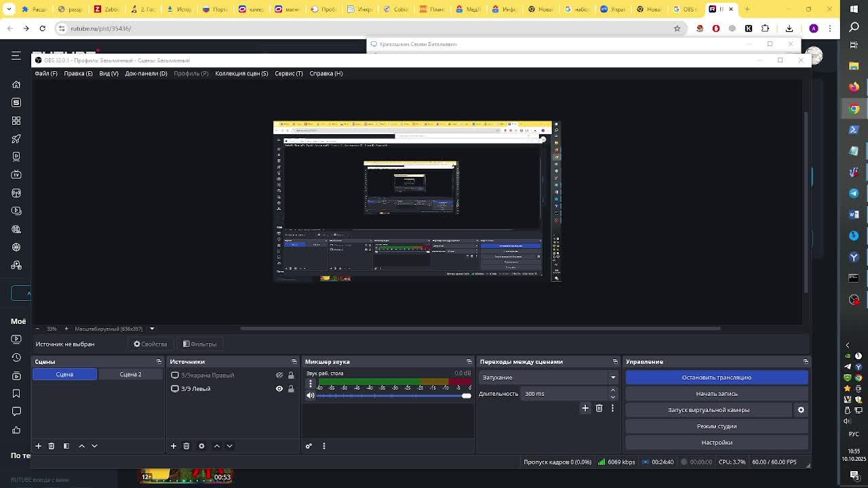Screen dimensions: 868x488
Task: Open the Звук раб. стола three-dot menu
Action: tap(311, 384)
